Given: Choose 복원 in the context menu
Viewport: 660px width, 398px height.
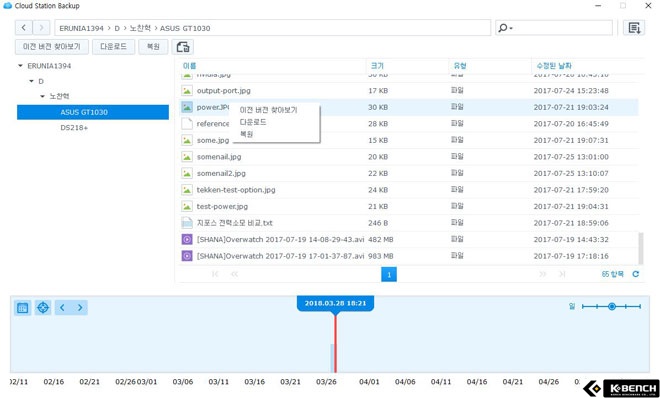Looking at the screenshot, I should (246, 134).
